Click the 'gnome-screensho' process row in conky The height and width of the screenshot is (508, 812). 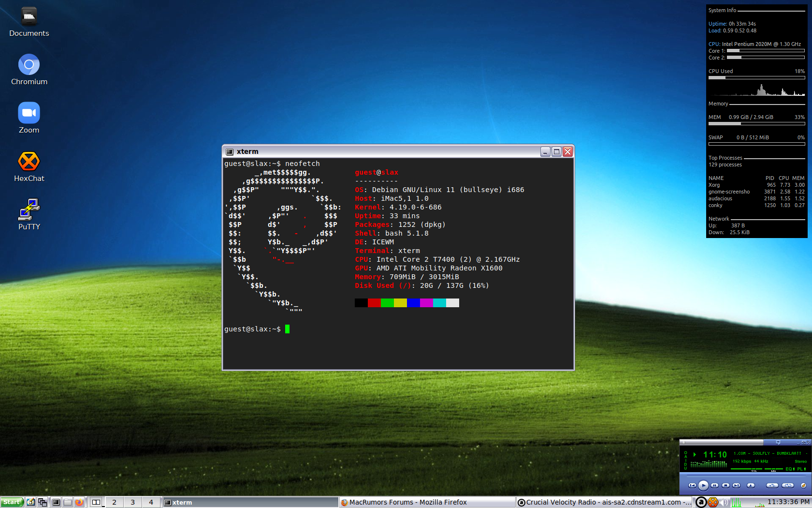(x=756, y=192)
